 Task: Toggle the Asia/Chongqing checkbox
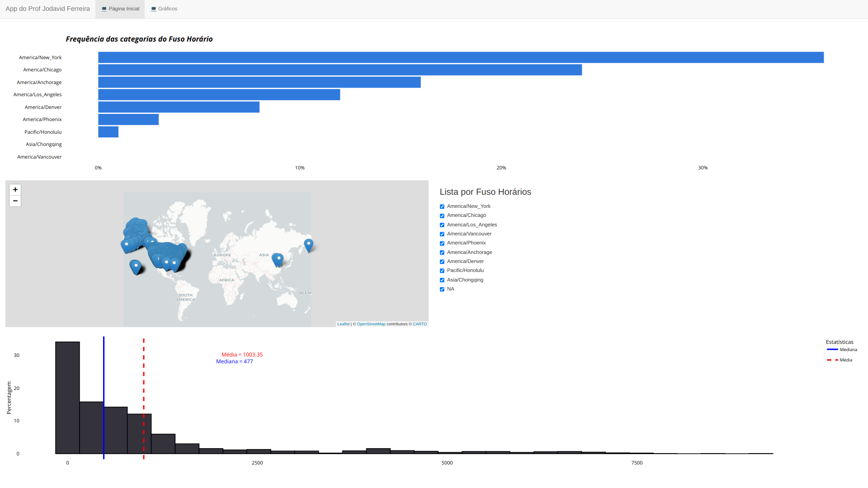(x=442, y=280)
